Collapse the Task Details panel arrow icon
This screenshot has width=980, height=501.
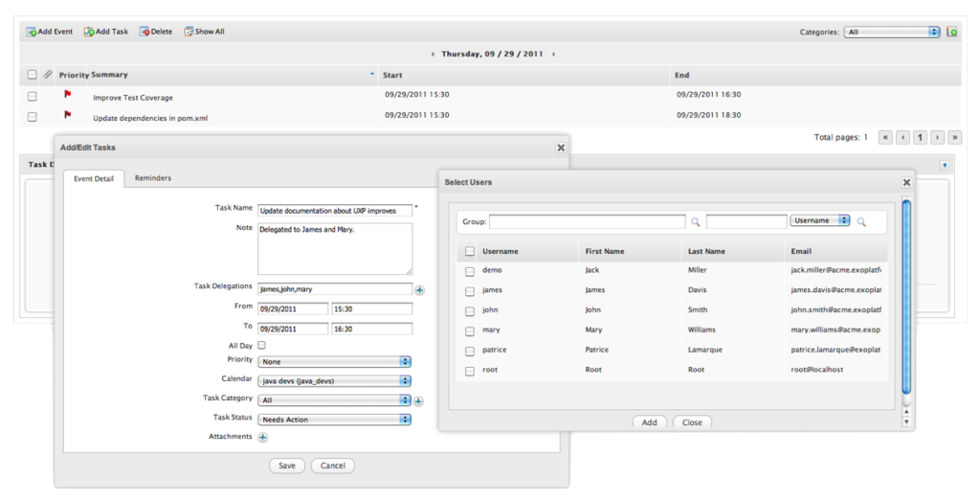click(945, 165)
